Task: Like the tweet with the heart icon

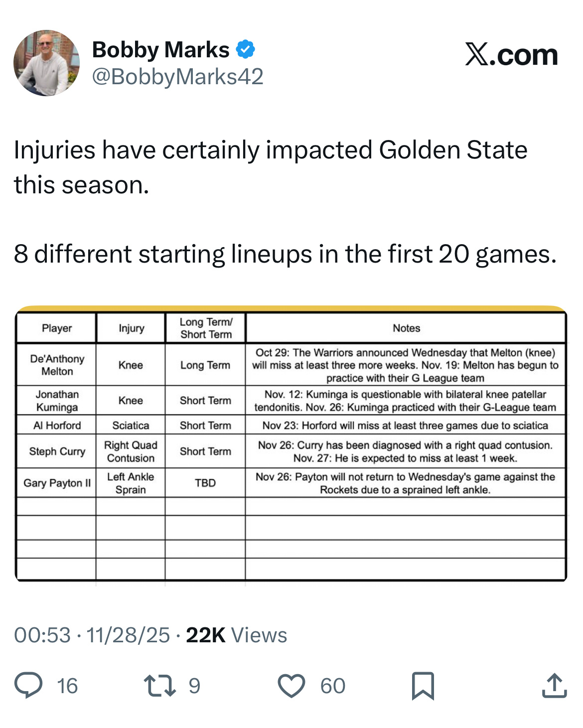Action: point(291,686)
